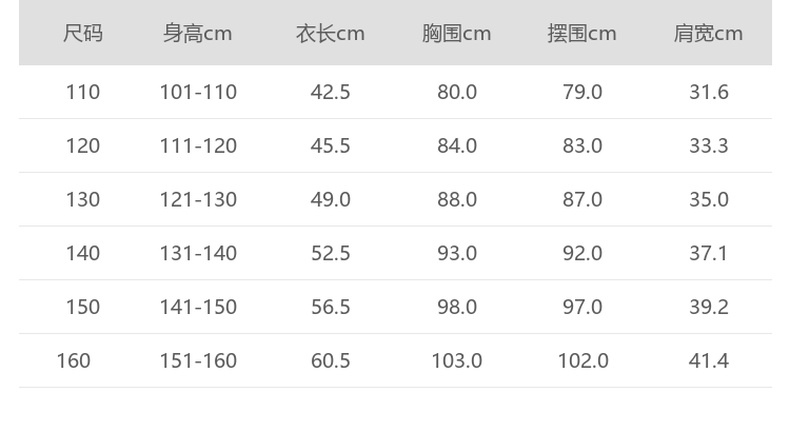The height and width of the screenshot is (431, 790).
Task: Click the 肩宽cm column header
Action: 708,34
